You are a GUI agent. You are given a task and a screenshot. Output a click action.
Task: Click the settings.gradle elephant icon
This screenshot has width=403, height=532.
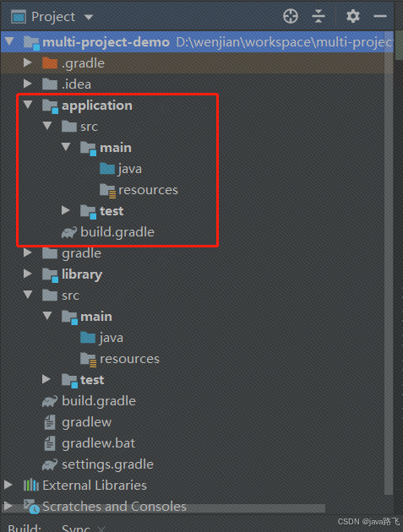tap(50, 464)
